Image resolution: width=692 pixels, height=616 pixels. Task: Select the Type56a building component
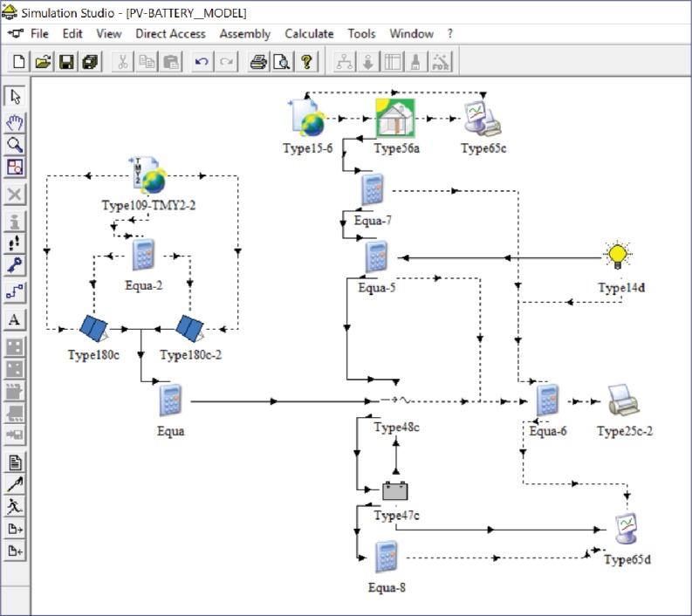pos(395,119)
